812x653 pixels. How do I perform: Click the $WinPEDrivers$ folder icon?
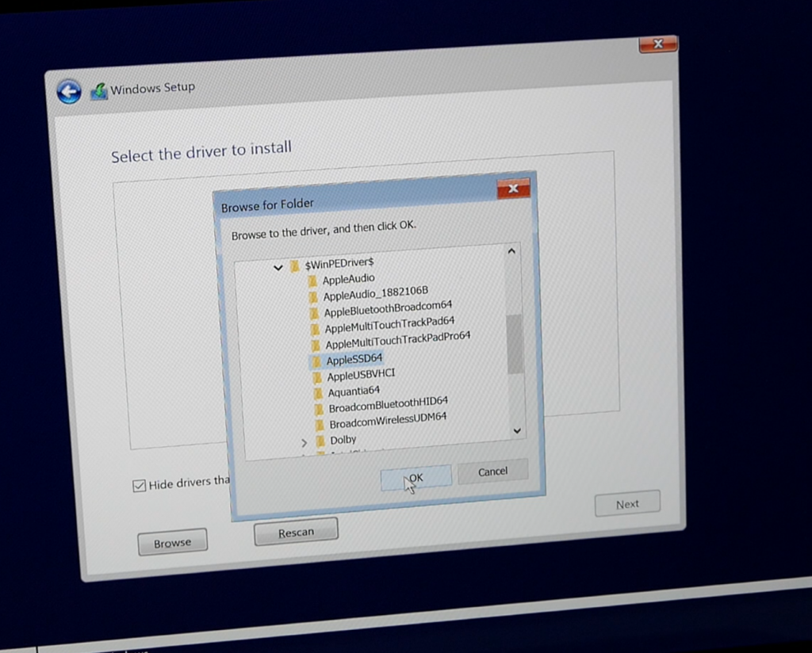(x=295, y=266)
